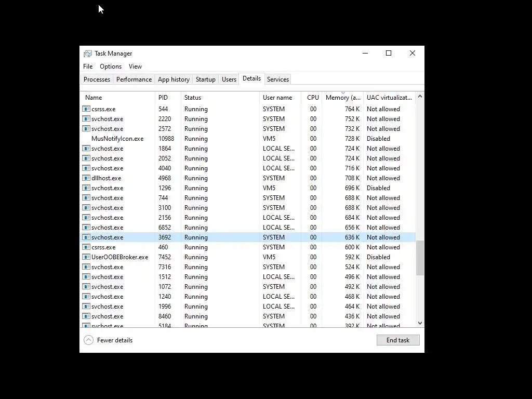Click the icon beside svchost.exe PID 1512
The height and width of the screenshot is (399, 532).
point(86,276)
